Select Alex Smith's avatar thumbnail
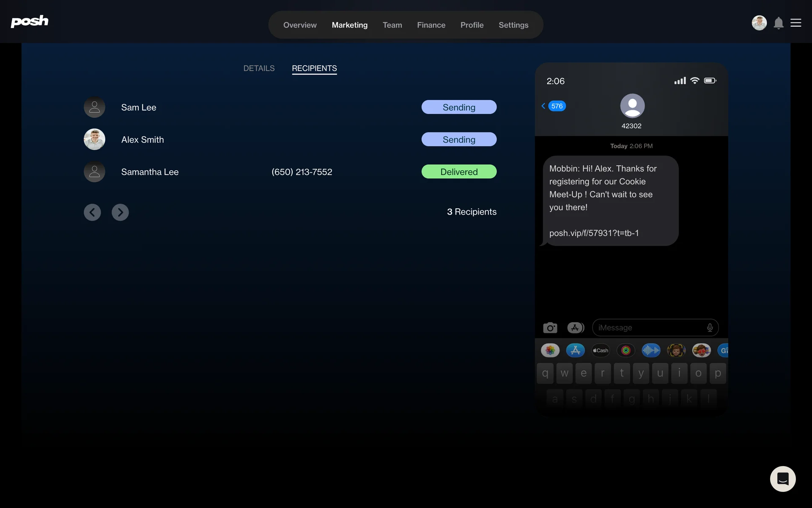The width and height of the screenshot is (812, 508). tap(94, 139)
